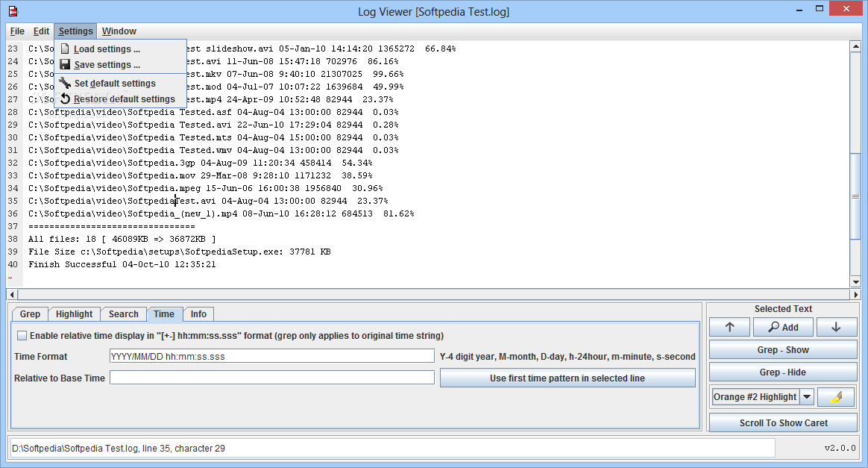Enable relative time display checkbox

coord(22,336)
